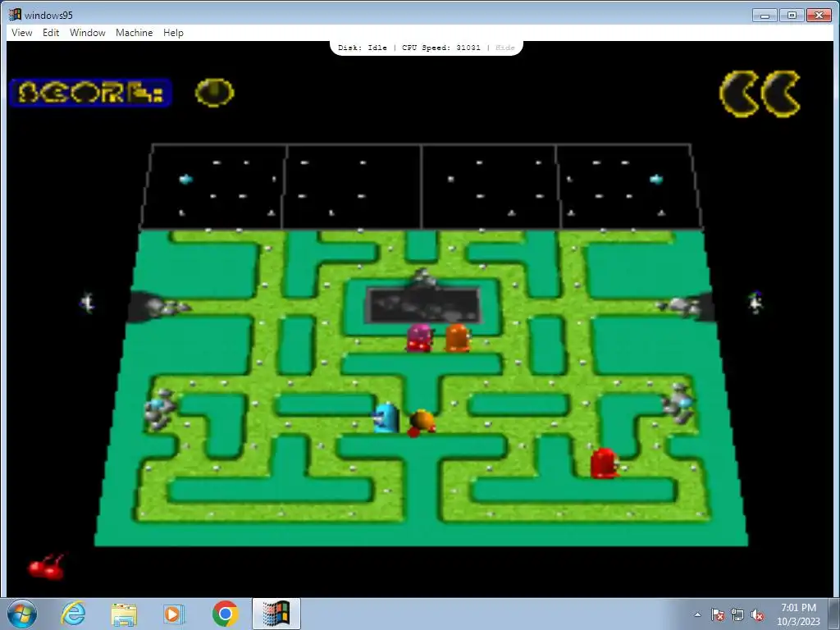The image size is (840, 630).
Task: Open the network status tray icon
Action: [x=737, y=614]
